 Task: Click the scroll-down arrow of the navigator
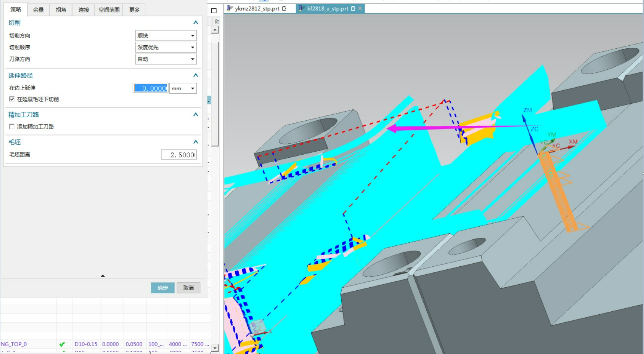click(x=215, y=348)
